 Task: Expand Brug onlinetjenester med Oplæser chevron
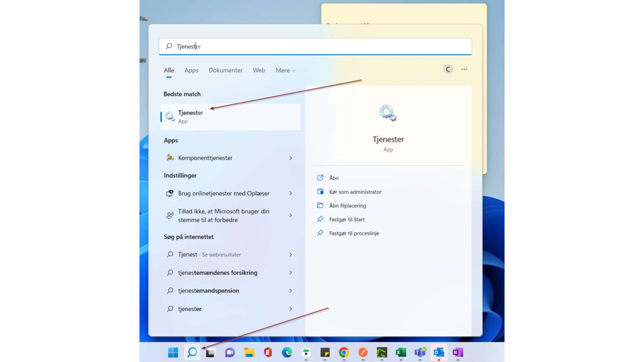(290, 193)
